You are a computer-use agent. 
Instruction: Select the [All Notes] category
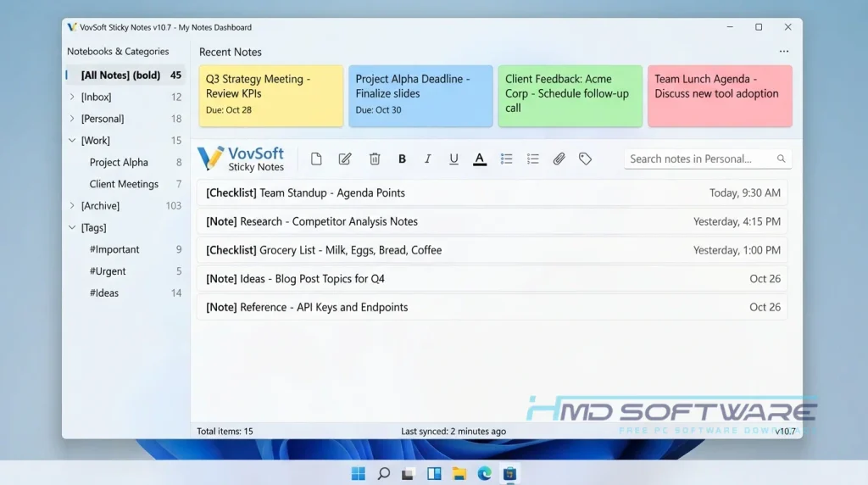(x=125, y=75)
